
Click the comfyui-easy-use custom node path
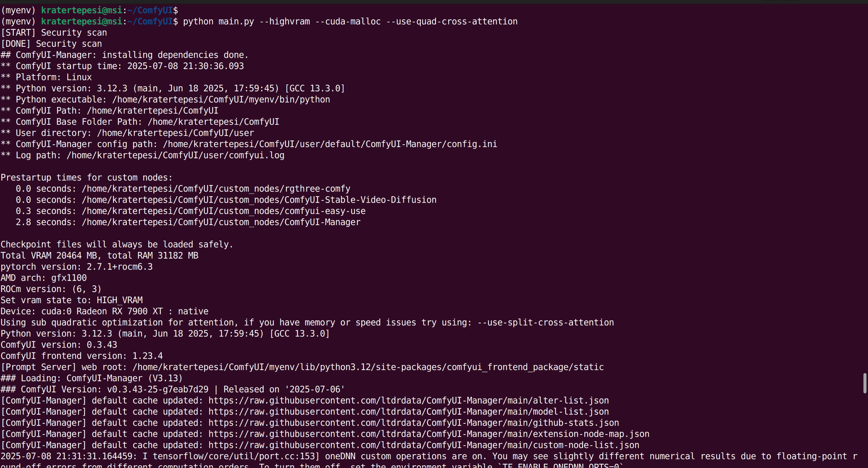pos(223,211)
